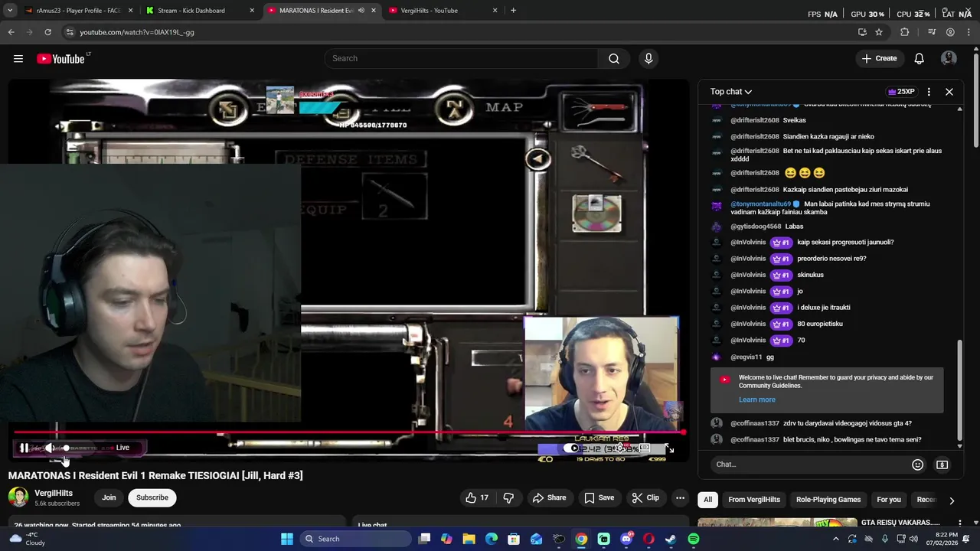The width and height of the screenshot is (980, 551).
Task: Open the VergilHilts channel name link
Action: click(54, 494)
